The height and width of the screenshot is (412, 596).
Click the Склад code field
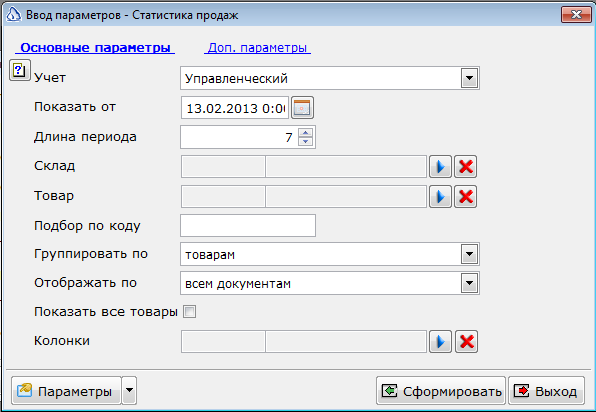pos(223,166)
